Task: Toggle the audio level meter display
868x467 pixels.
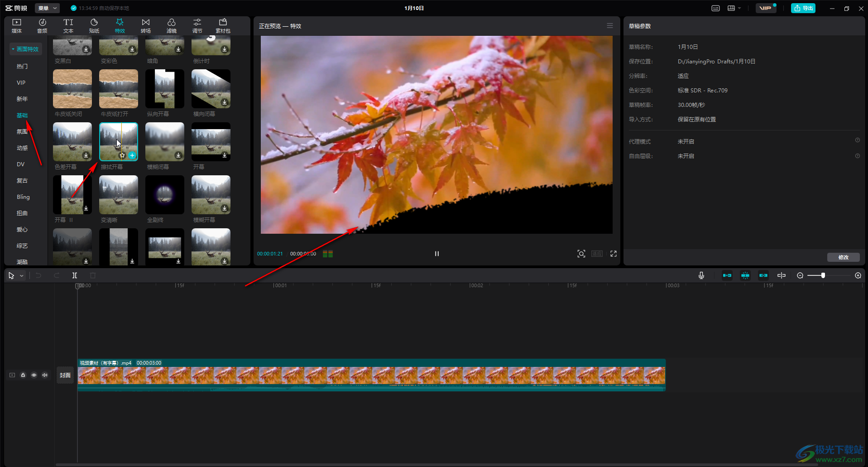Action: (328, 254)
